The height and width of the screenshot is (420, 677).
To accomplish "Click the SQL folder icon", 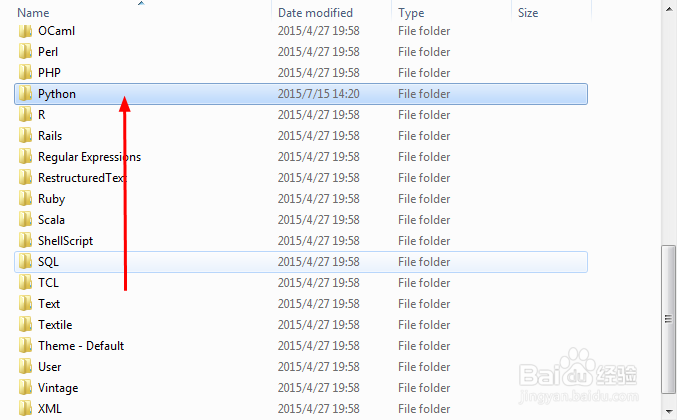I will (25, 262).
